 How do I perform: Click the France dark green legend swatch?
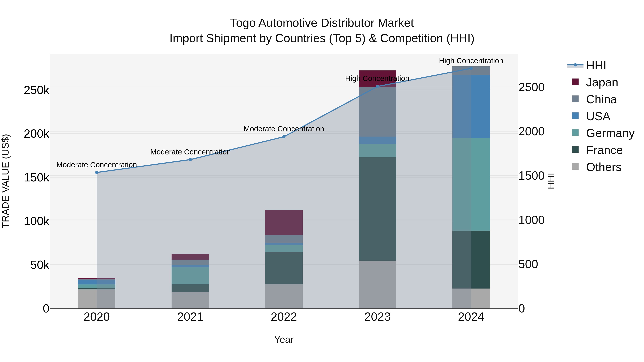(x=575, y=149)
